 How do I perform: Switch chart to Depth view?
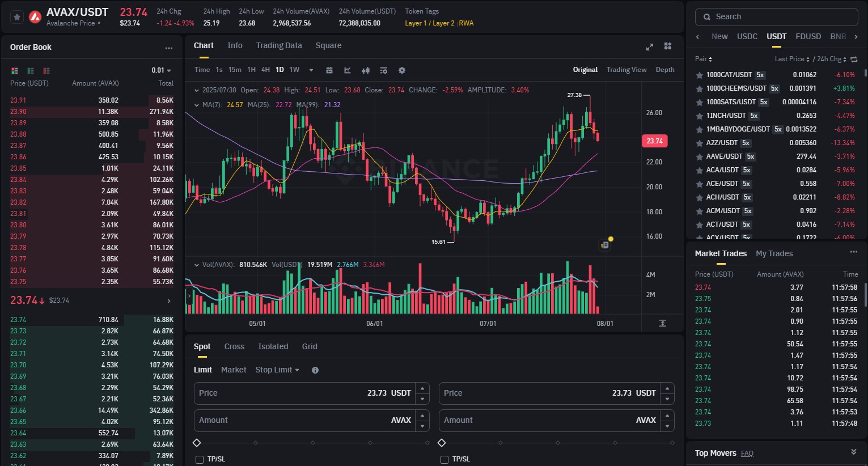point(665,70)
